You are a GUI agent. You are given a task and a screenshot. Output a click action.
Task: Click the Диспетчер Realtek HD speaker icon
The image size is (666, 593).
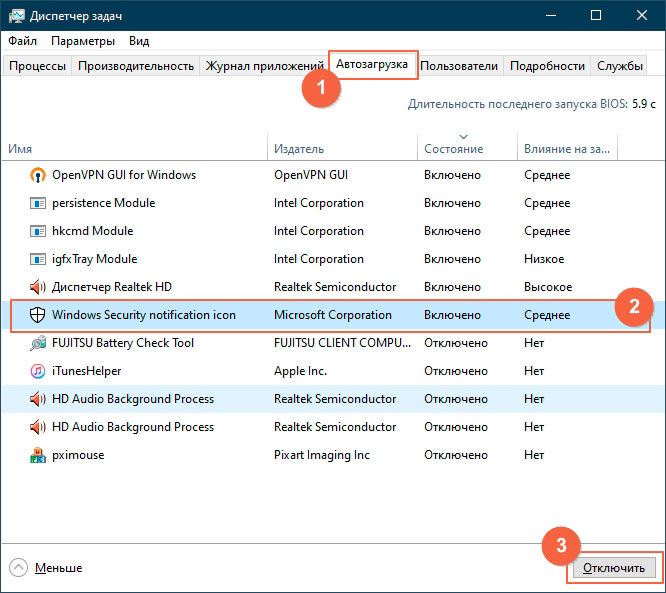point(38,287)
